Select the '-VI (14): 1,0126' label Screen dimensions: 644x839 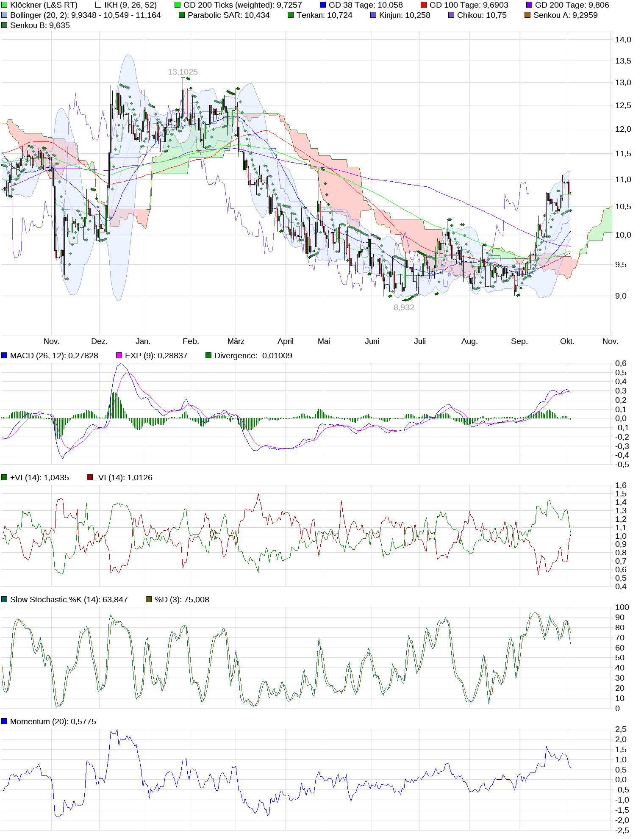[124, 478]
